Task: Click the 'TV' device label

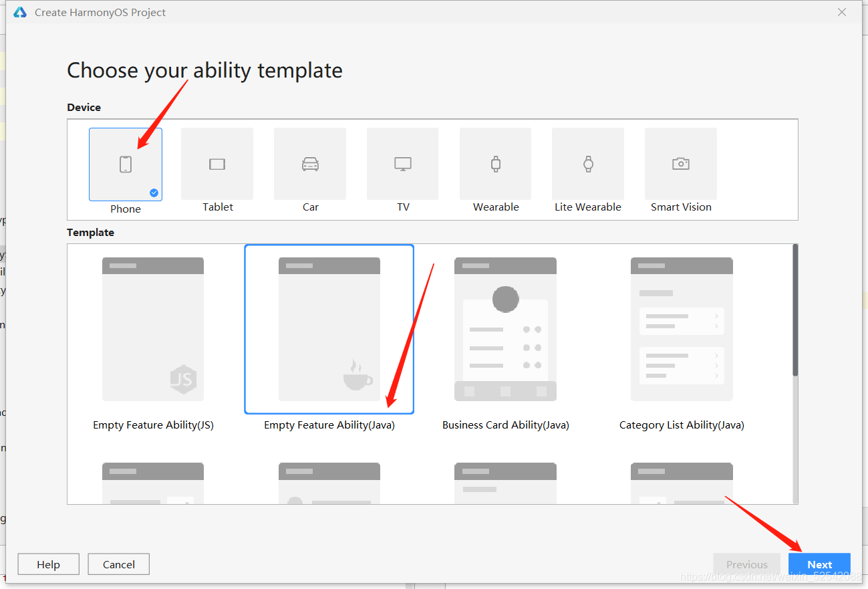Action: point(403,207)
